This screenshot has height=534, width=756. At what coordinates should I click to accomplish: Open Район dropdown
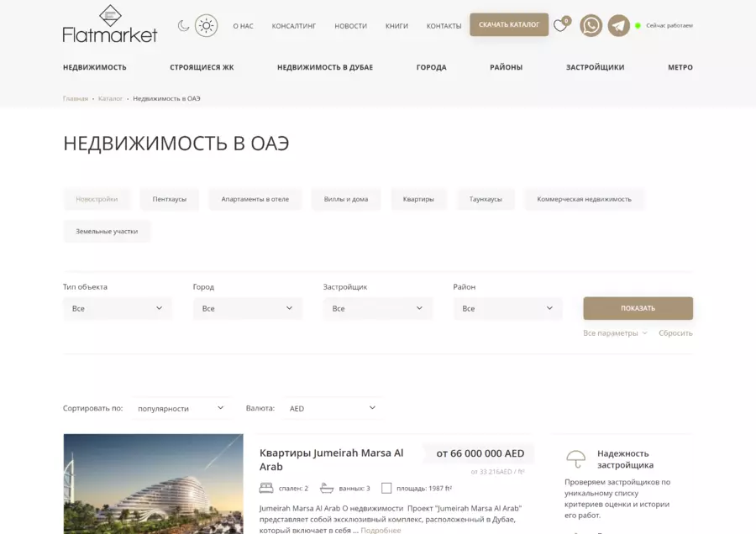tap(507, 308)
